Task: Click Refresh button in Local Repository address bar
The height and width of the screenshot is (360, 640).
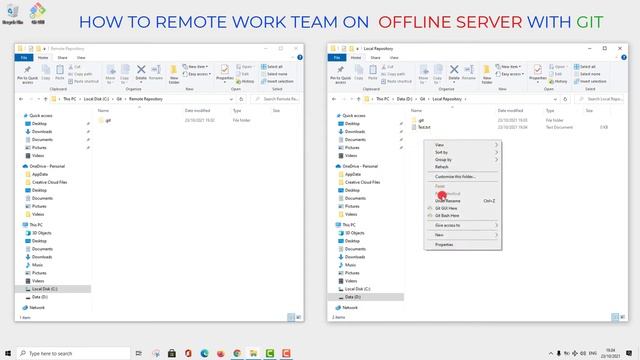Action: pos(565,99)
